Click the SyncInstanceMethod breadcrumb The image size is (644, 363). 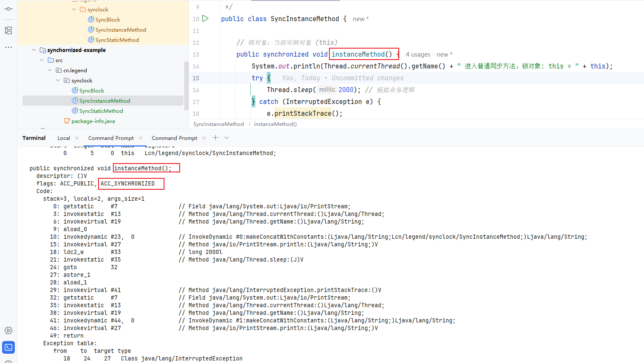tap(219, 124)
